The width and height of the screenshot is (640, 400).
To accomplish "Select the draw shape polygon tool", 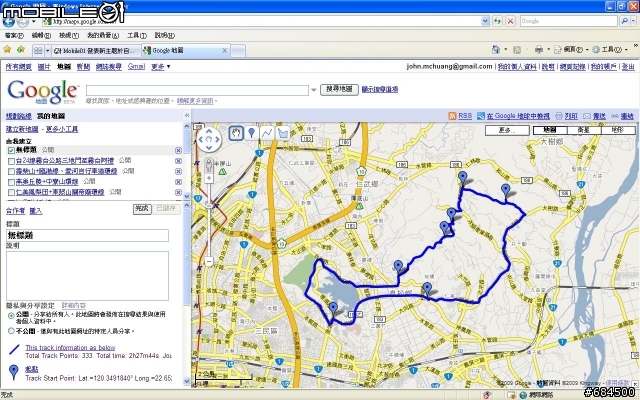I will tap(282, 133).
